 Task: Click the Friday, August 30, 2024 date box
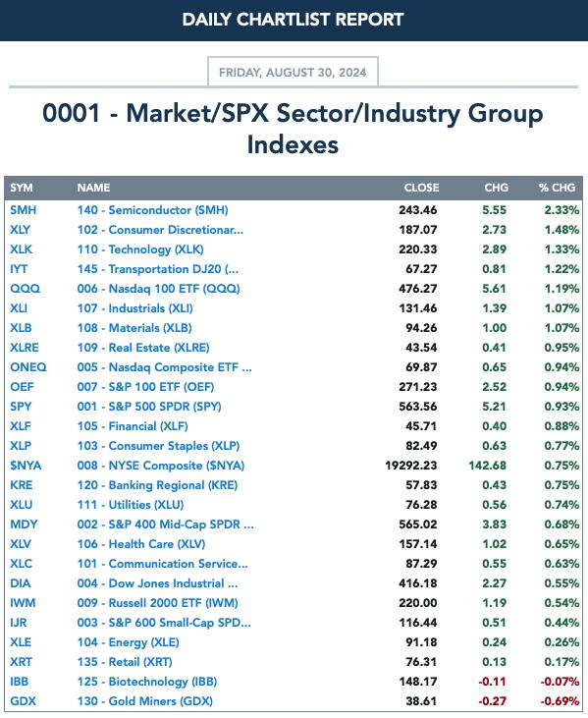coord(293,72)
